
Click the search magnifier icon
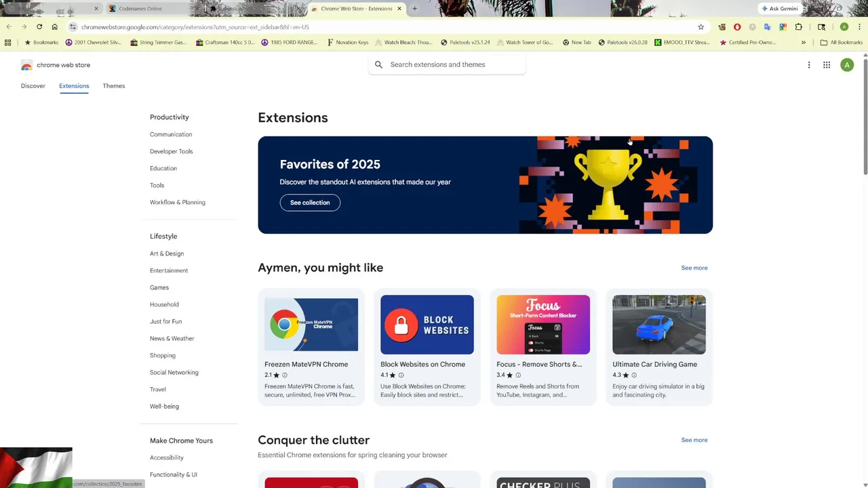pyautogui.click(x=378, y=64)
